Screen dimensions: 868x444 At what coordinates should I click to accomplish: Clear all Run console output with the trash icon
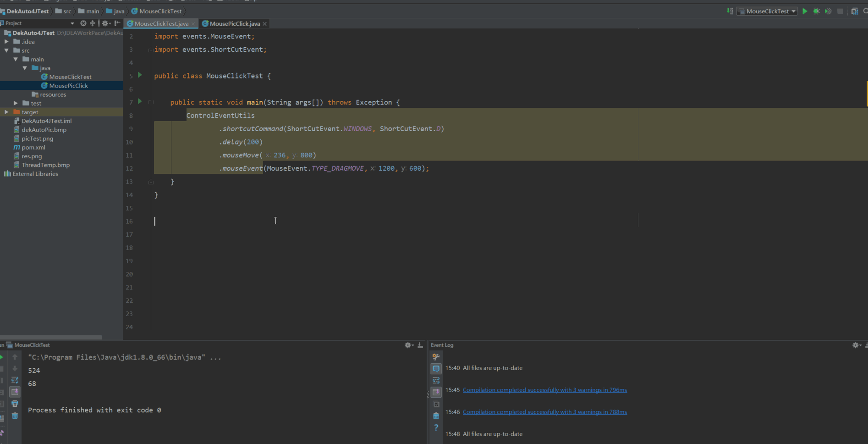tap(15, 416)
